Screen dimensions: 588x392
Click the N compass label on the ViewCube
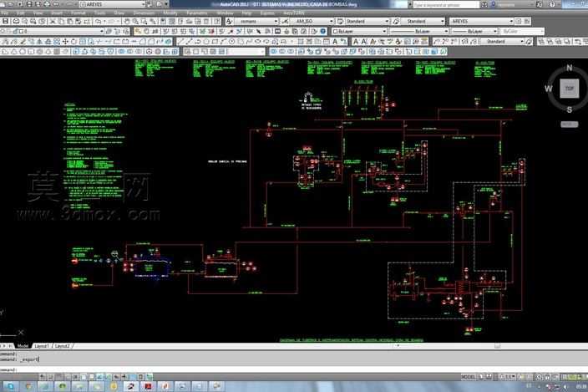(x=570, y=68)
